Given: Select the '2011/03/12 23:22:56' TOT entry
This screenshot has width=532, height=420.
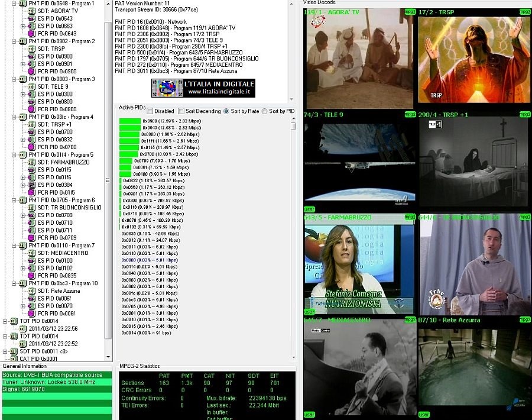Looking at the screenshot, I should (x=53, y=329).
